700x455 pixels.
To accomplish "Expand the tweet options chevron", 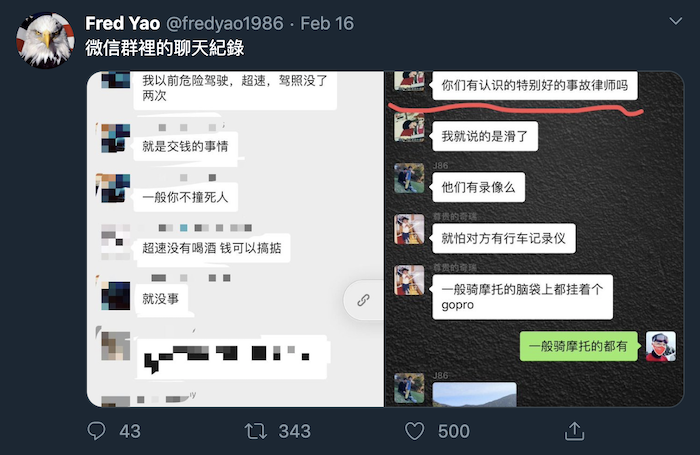I will pos(675,21).
